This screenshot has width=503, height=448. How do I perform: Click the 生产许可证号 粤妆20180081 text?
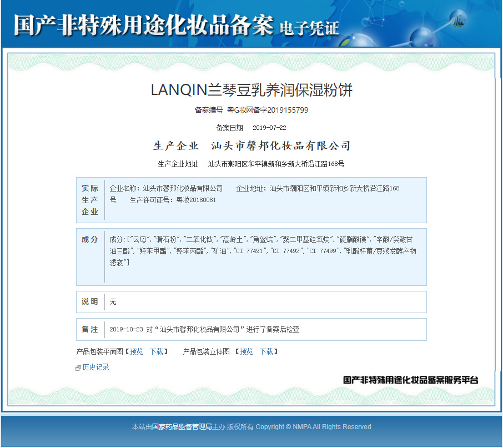tap(173, 200)
